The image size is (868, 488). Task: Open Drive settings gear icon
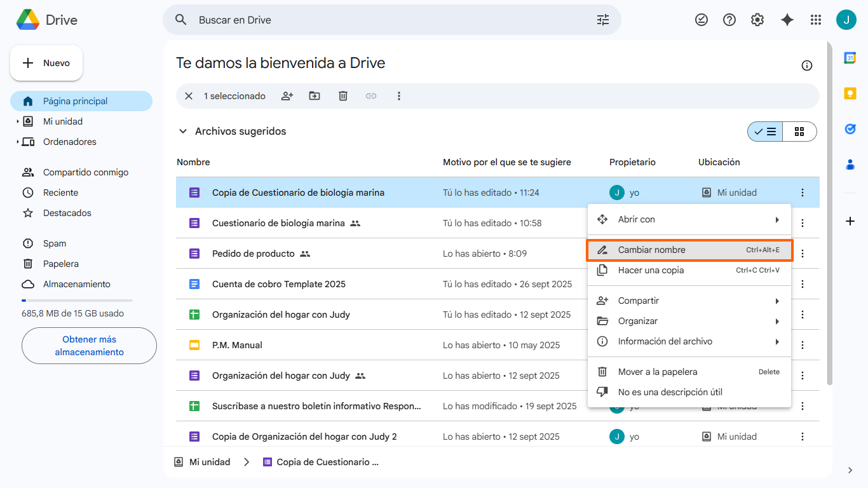[x=757, y=20]
